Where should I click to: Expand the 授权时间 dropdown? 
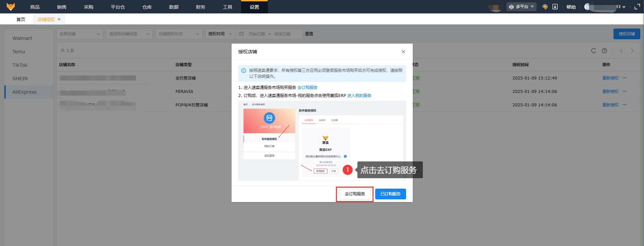point(220,34)
